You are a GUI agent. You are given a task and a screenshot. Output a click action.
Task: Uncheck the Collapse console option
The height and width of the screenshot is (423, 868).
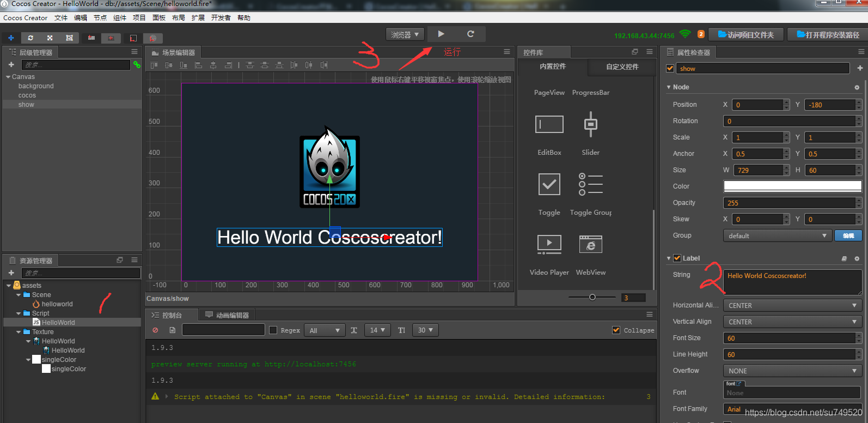616,330
